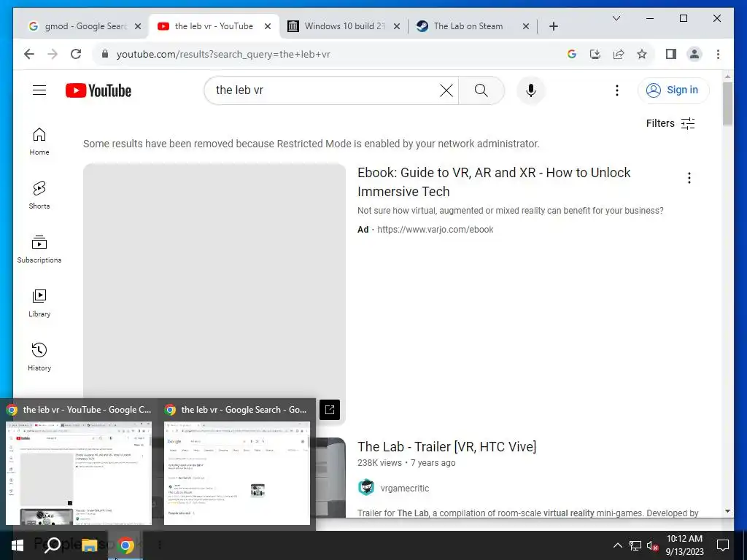Open the vrgamecritic channel name
This screenshot has height=560, width=747.
tap(404, 488)
